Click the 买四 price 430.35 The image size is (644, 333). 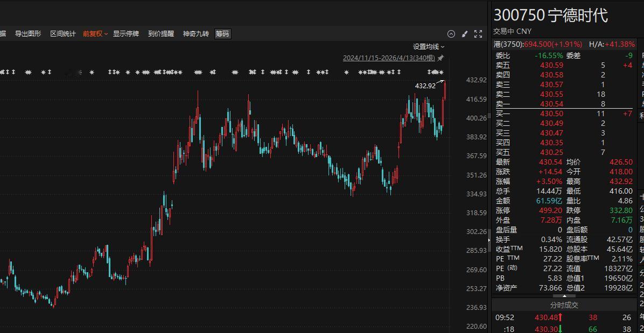tap(551, 143)
